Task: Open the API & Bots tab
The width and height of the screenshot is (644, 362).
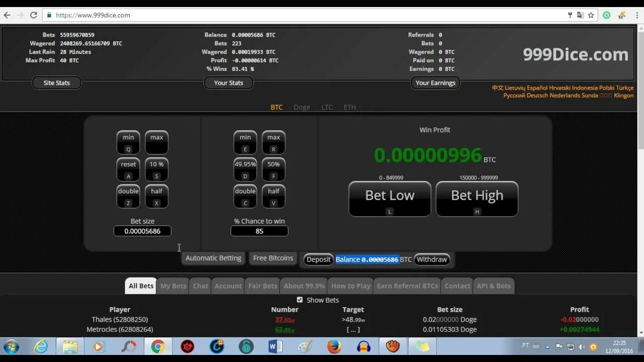Action: (x=494, y=286)
